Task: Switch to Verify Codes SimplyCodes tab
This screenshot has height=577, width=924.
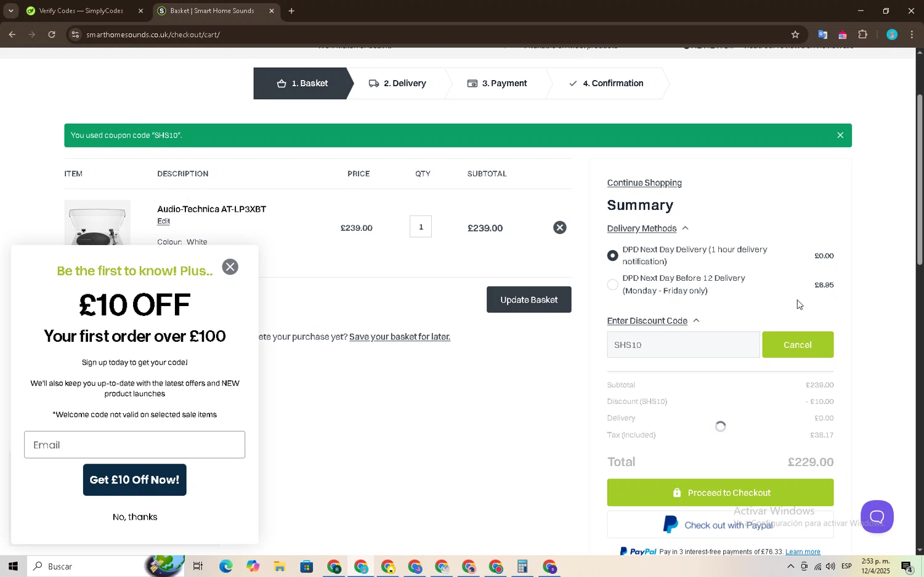Action: 81,10
